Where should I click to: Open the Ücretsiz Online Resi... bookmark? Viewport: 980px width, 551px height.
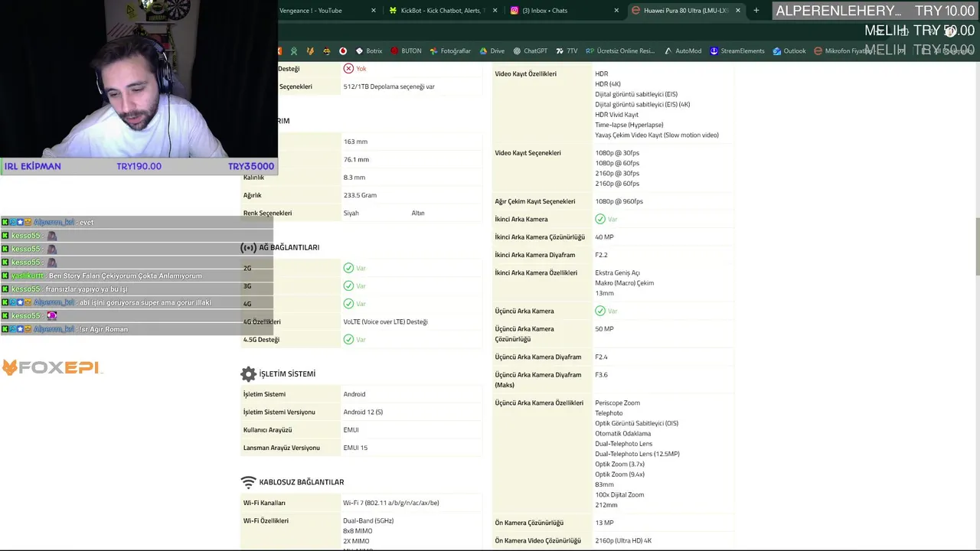point(620,51)
